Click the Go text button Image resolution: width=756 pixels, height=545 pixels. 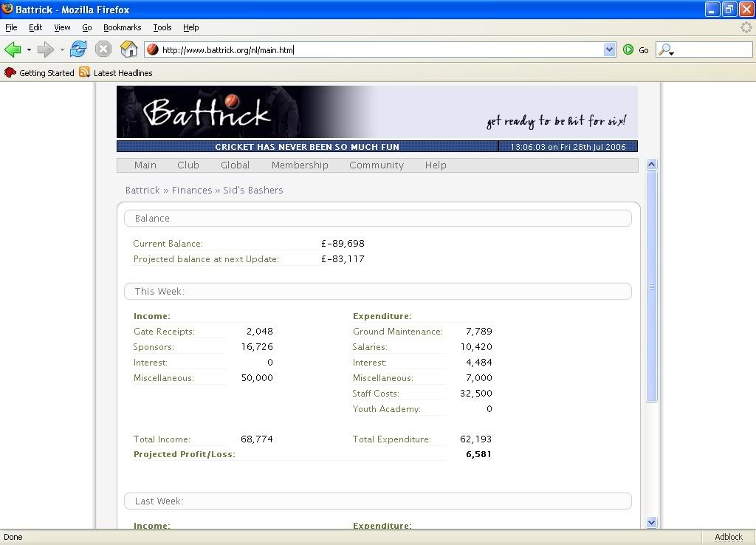pyautogui.click(x=644, y=49)
